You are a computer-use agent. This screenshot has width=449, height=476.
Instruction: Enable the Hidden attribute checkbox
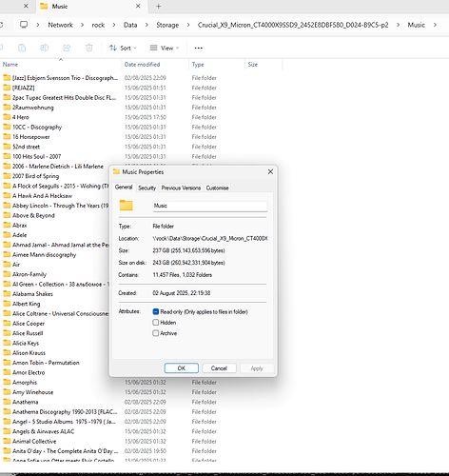point(156,323)
